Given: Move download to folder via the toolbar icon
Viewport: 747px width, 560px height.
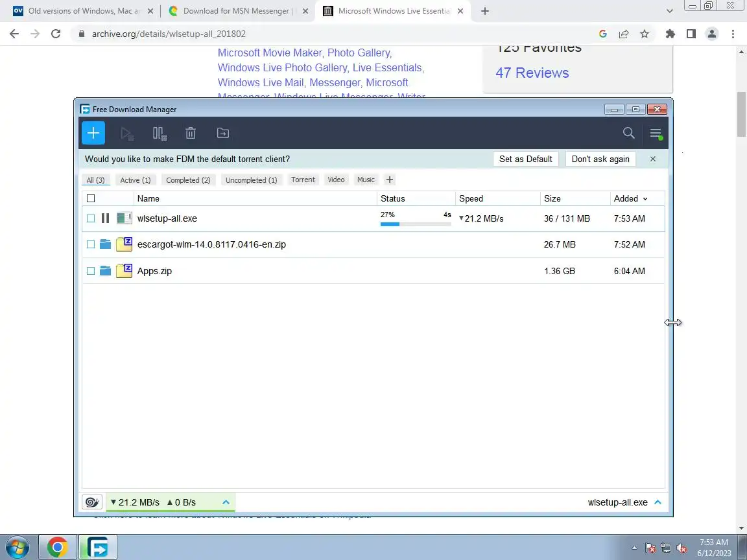Looking at the screenshot, I should [223, 134].
